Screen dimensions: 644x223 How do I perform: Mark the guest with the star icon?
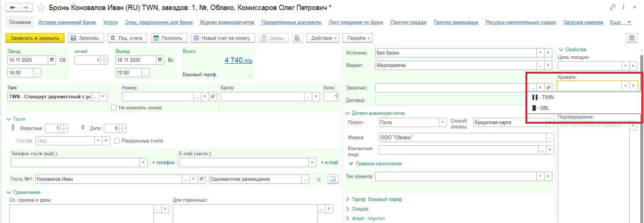[x=319, y=179]
